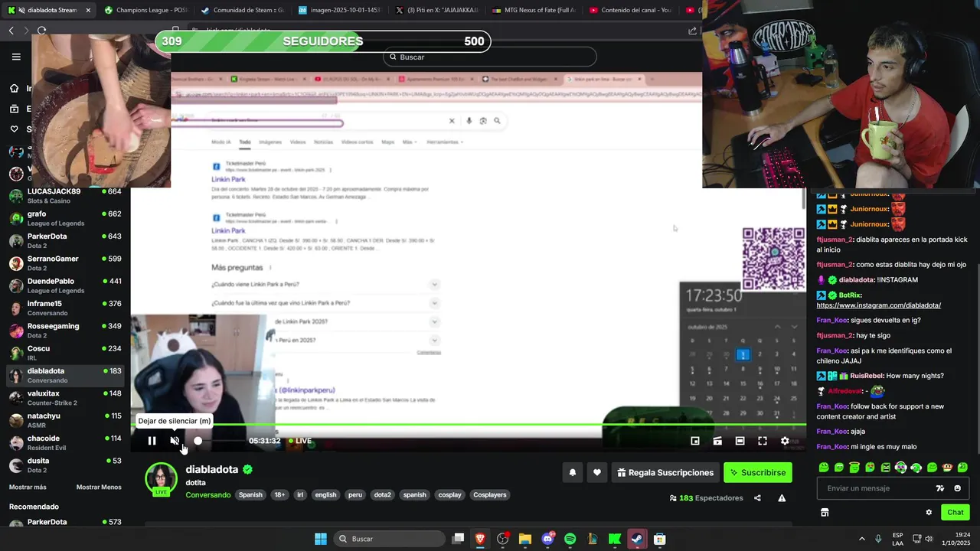The width and height of the screenshot is (980, 551).
Task: Toggle theater mode icon in player
Action: [x=740, y=441]
